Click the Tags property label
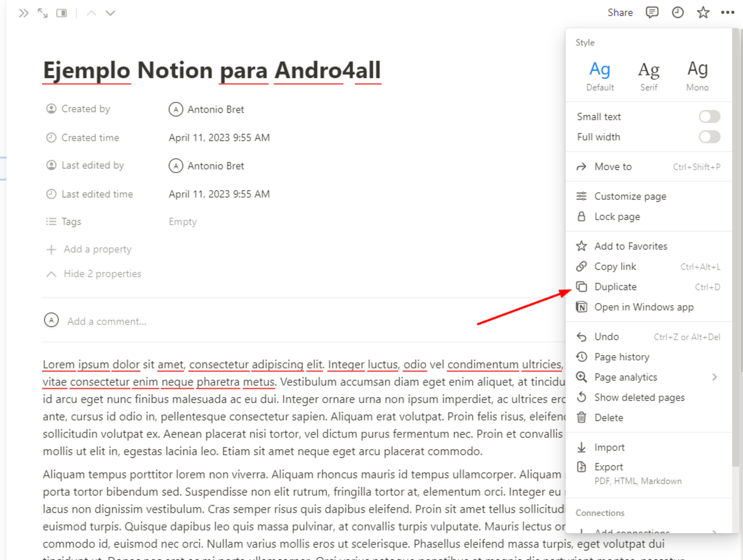Screen dimensions: 743x560 pyautogui.click(x=63, y=222)
